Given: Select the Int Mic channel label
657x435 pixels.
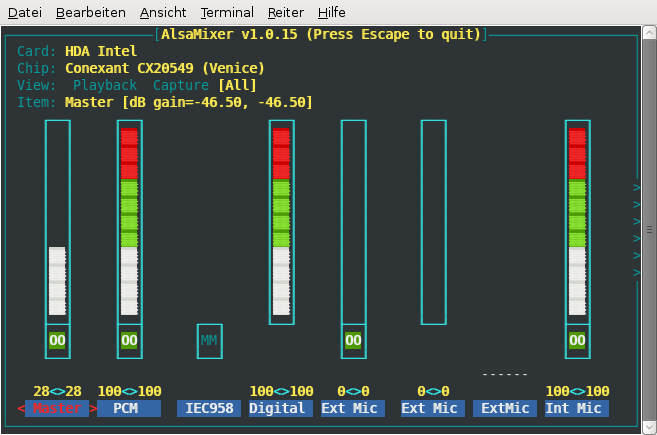Looking at the screenshot, I should pos(577,408).
